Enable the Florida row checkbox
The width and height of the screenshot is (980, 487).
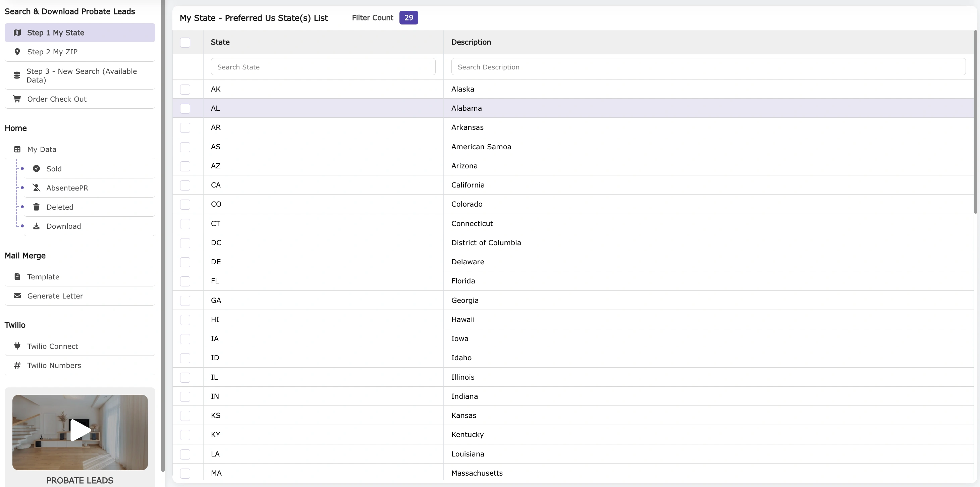click(185, 281)
